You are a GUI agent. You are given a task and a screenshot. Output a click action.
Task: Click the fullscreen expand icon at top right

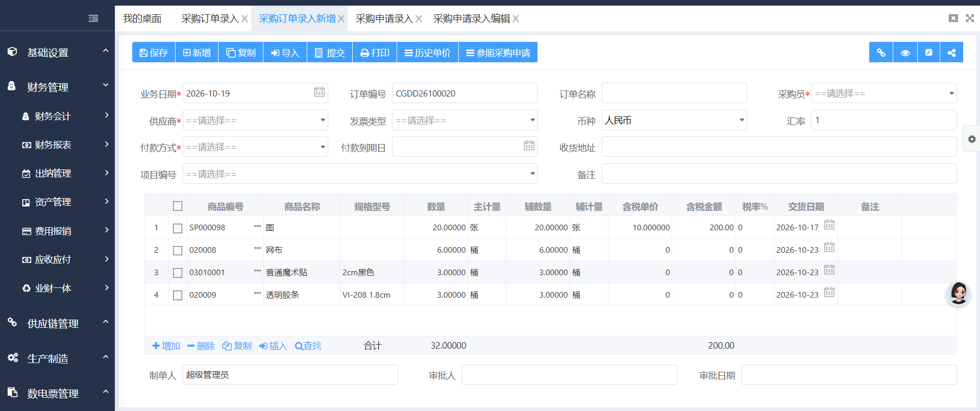(970, 18)
